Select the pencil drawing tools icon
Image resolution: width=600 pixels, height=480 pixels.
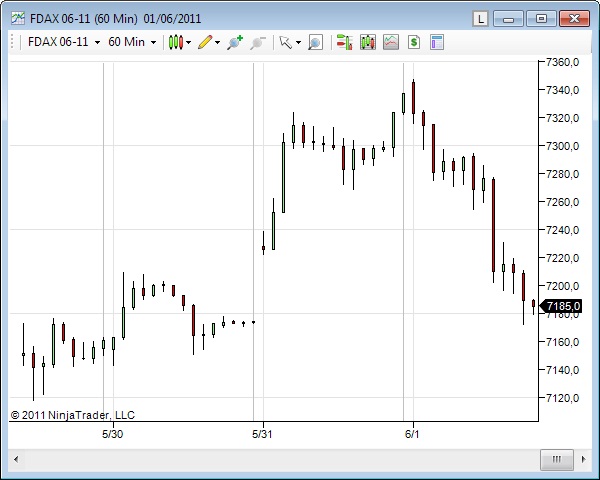coord(205,42)
